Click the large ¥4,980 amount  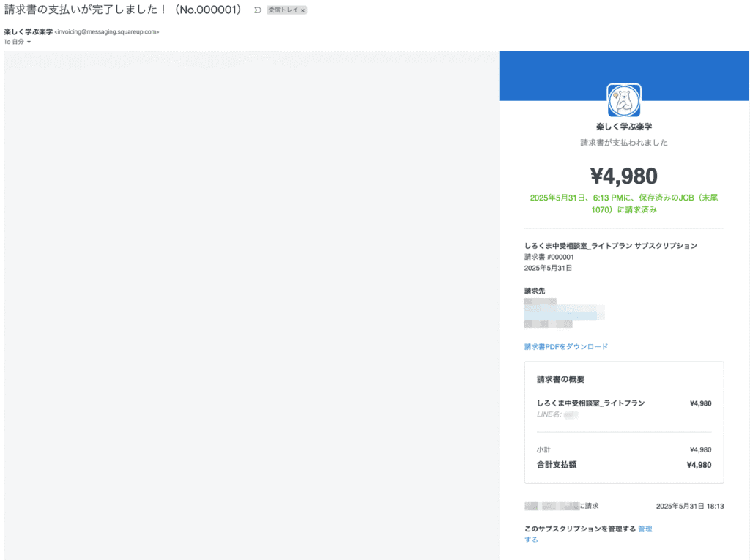[x=624, y=176]
